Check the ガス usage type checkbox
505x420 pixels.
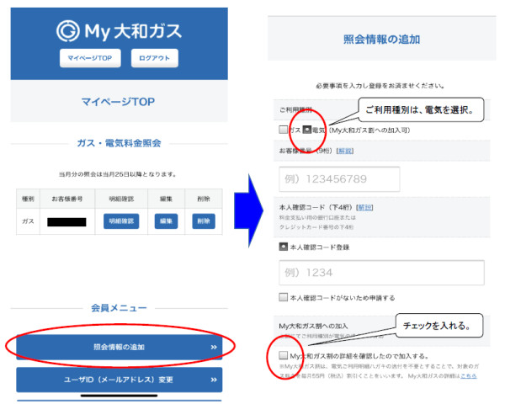point(283,130)
